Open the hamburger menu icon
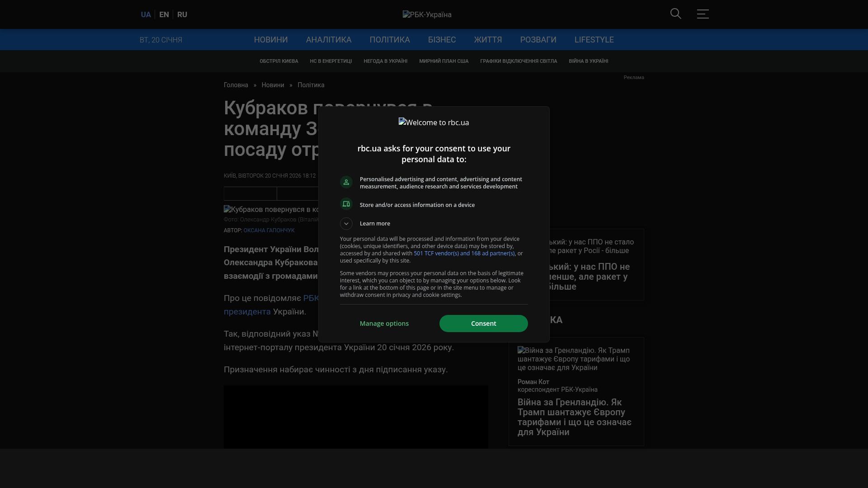Image resolution: width=868 pixels, height=488 pixels. click(x=703, y=14)
